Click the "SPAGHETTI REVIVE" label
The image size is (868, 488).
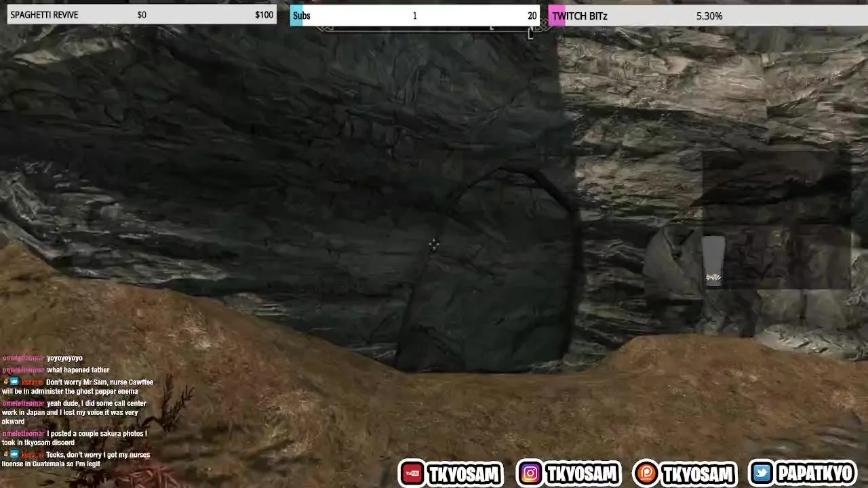point(44,15)
